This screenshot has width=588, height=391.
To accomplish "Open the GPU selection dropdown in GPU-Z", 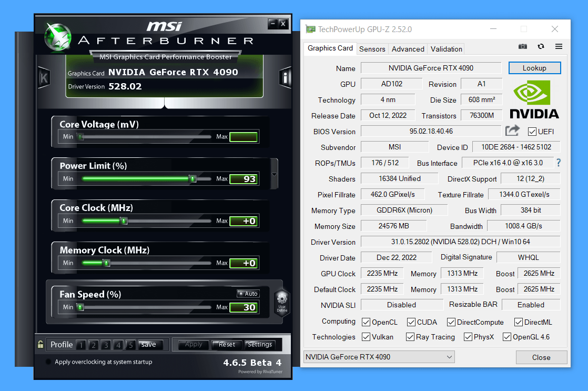I will (x=379, y=357).
